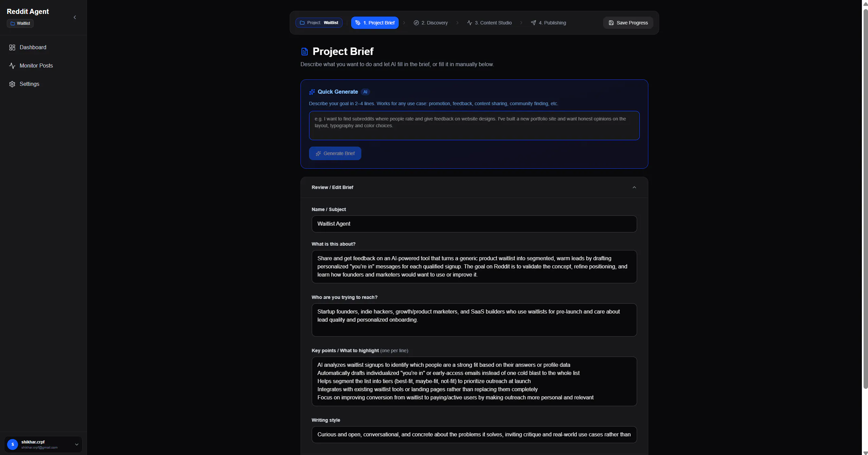Click the paper plane icon for Publishing
Viewport: 868px width, 455px height.
533,23
